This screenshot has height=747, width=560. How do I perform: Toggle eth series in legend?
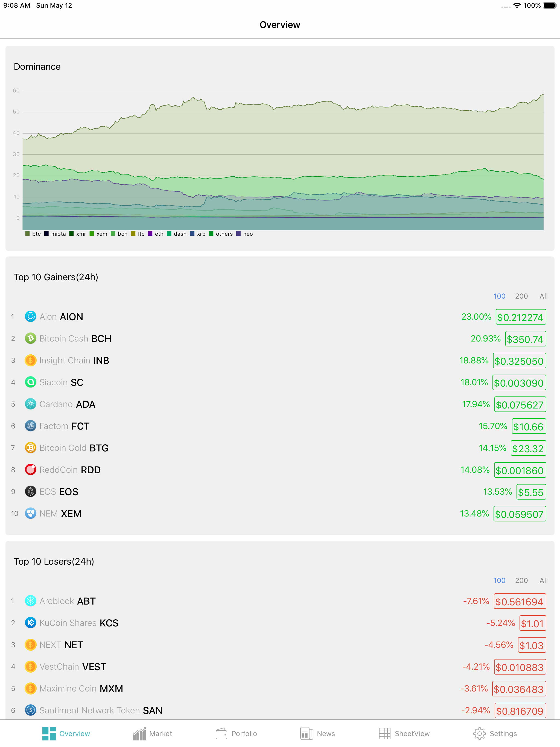[x=156, y=234]
